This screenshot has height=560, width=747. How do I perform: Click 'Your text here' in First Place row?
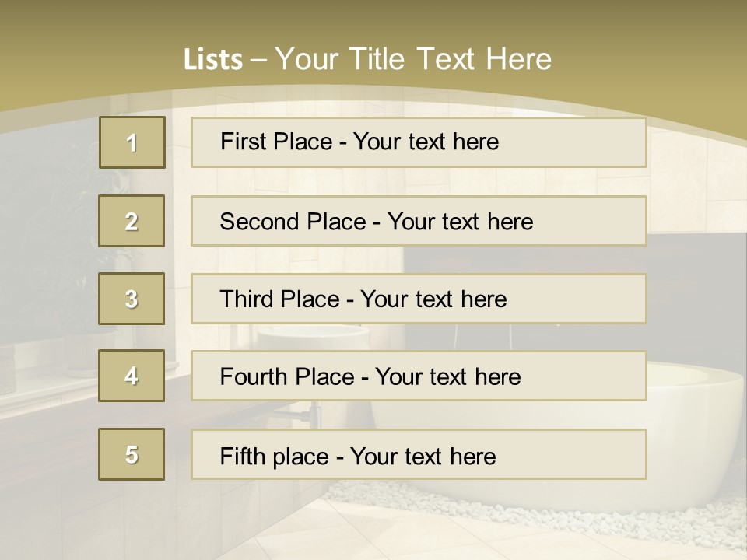coord(426,142)
